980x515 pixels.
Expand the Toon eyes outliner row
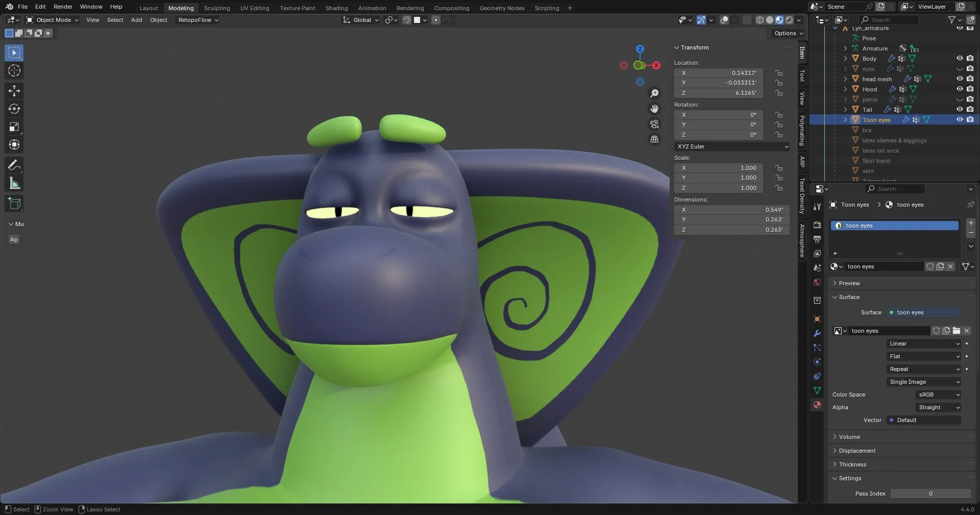(x=845, y=120)
